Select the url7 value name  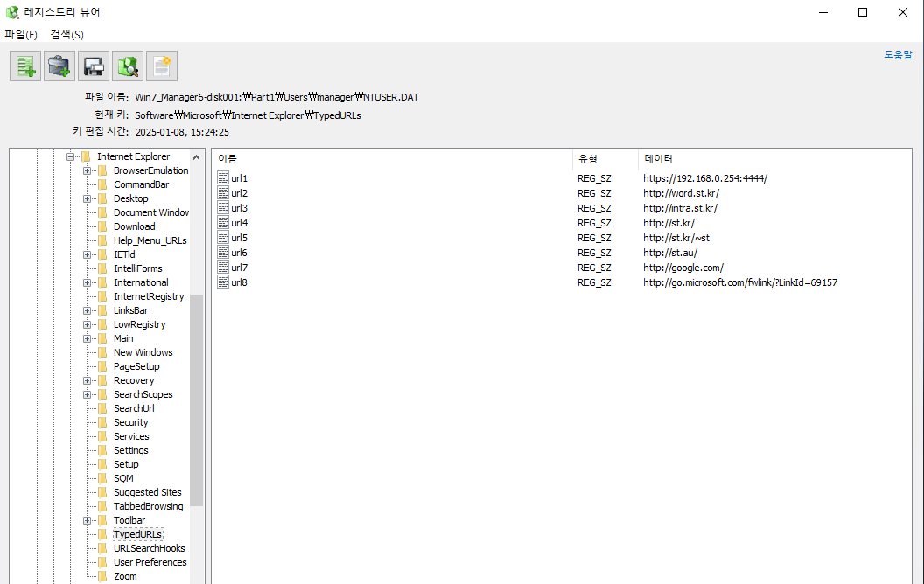[x=239, y=268]
